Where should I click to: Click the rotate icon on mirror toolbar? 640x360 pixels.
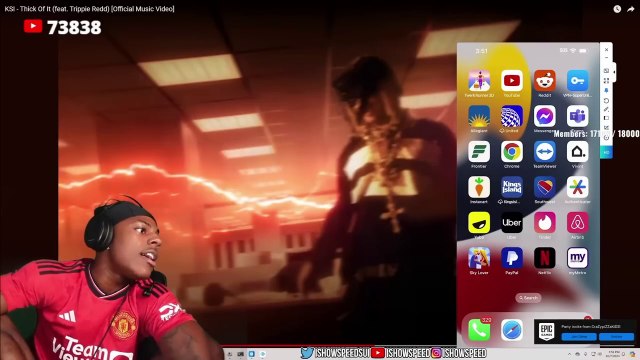coord(606,100)
